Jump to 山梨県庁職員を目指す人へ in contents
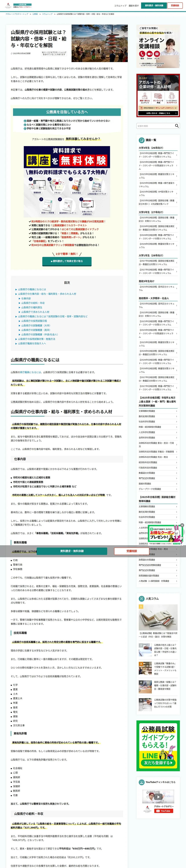Viewport: 186px width, 868px height. pos(32,343)
